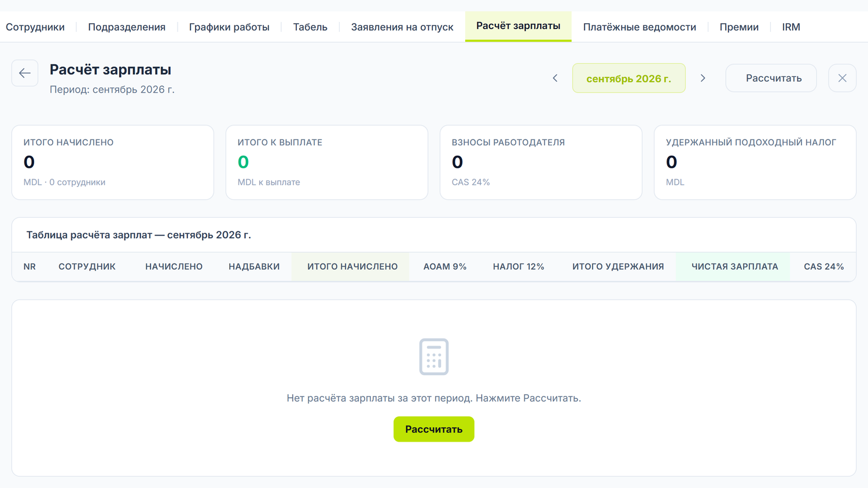This screenshot has width=868, height=488.
Task: Click the Удержанный подоходный налог card
Action: tap(755, 163)
